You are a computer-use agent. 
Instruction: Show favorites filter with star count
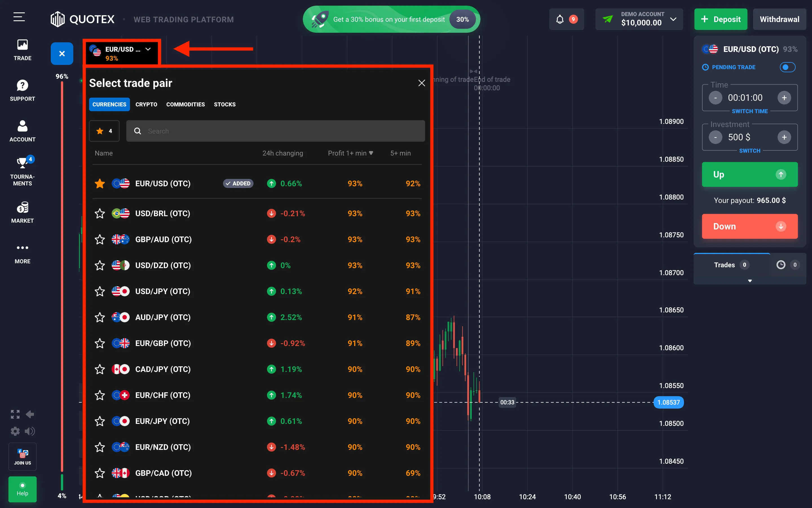click(104, 131)
